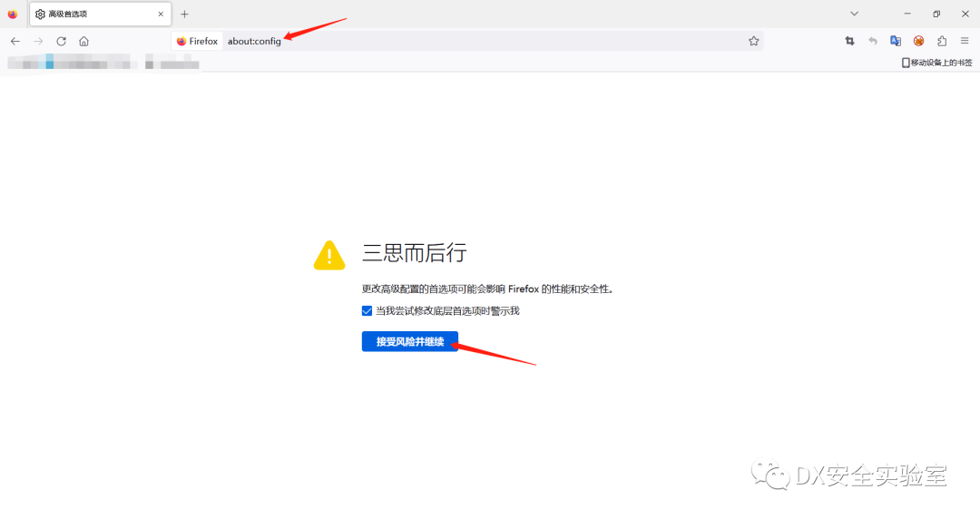Expand the list all tabs chevron

[x=854, y=14]
